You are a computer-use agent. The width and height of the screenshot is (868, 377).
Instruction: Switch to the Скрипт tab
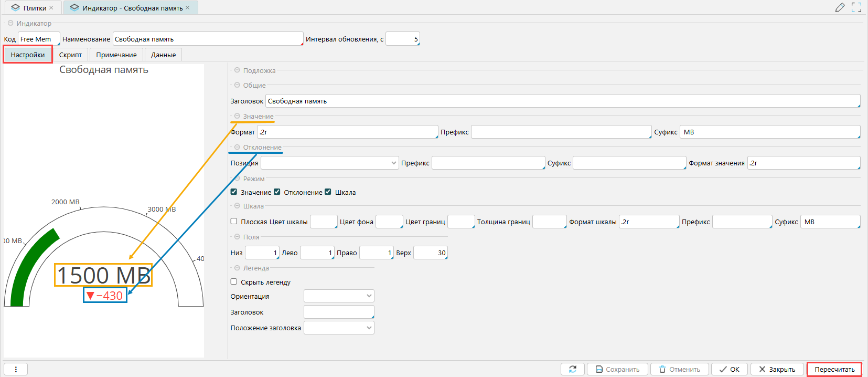[70, 55]
